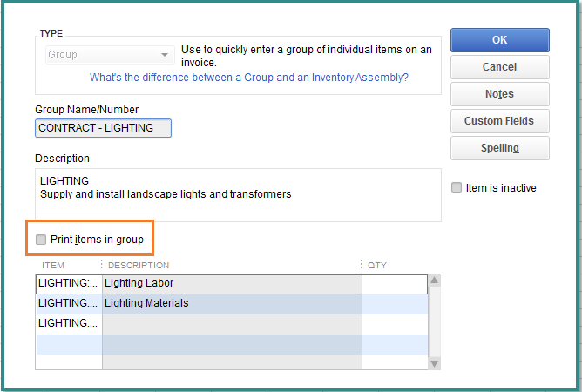Open the Notes button
This screenshot has width=582, height=392.
[x=499, y=94]
